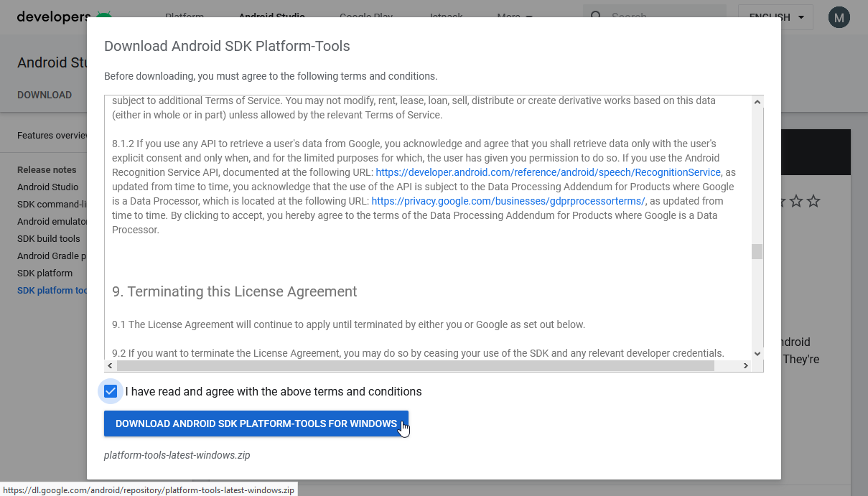The image size is (868, 496).
Task: Open Jetpack in the top navigation
Action: (x=446, y=17)
